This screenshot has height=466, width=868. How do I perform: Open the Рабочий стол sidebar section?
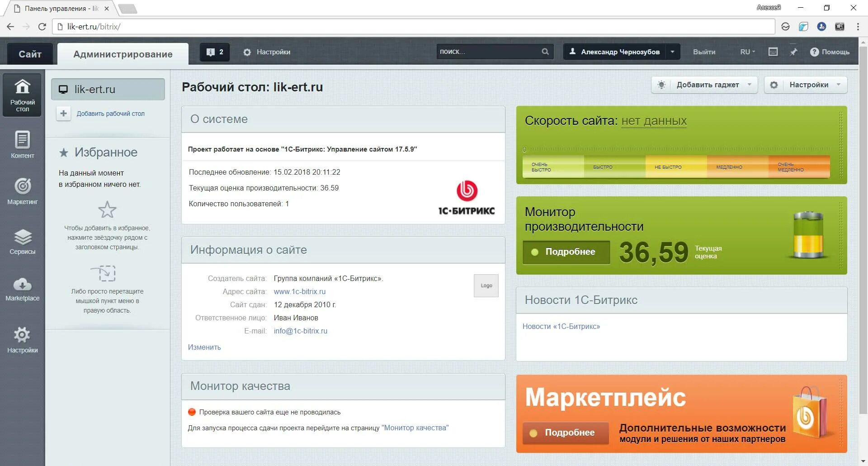coord(22,95)
